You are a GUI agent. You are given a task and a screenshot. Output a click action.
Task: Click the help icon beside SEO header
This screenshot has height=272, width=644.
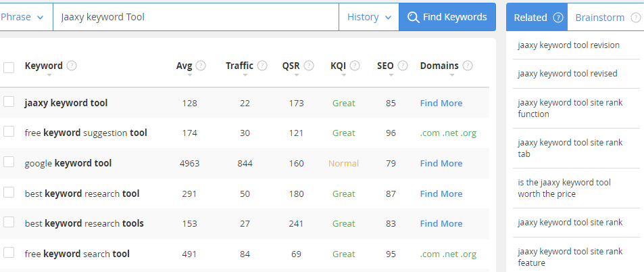[x=403, y=66]
